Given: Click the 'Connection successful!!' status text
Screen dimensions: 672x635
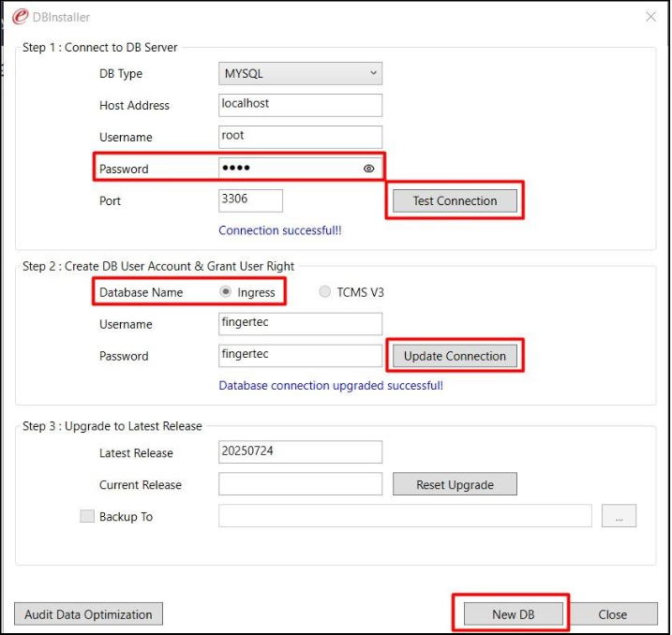Looking at the screenshot, I should click(x=280, y=230).
